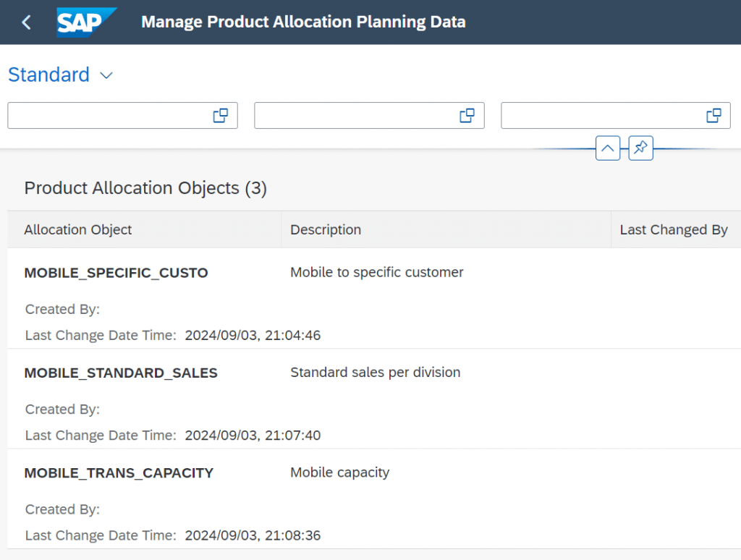The image size is (741, 560).
Task: Click the 'Manage Product Allocation Planning Data' title
Action: point(303,22)
